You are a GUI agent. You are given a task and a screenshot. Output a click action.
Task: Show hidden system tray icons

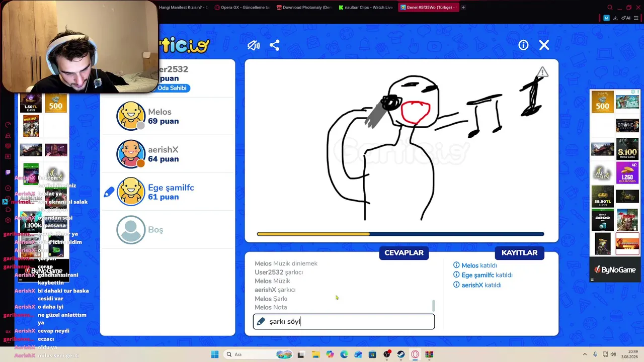tap(585, 354)
